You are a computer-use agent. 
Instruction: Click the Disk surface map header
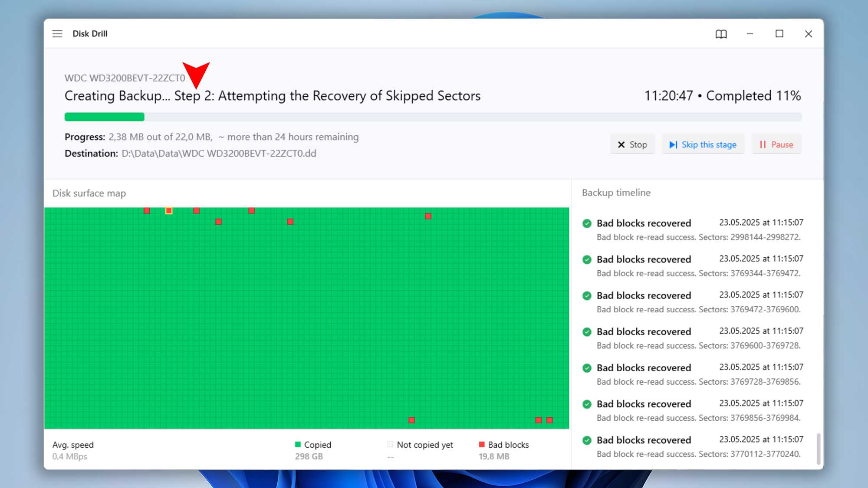pyautogui.click(x=89, y=193)
